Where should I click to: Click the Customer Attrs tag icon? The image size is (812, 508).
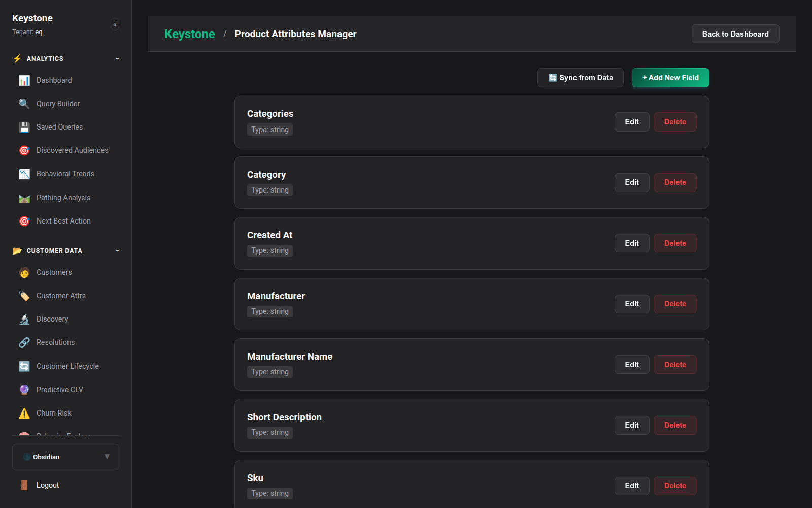point(24,296)
